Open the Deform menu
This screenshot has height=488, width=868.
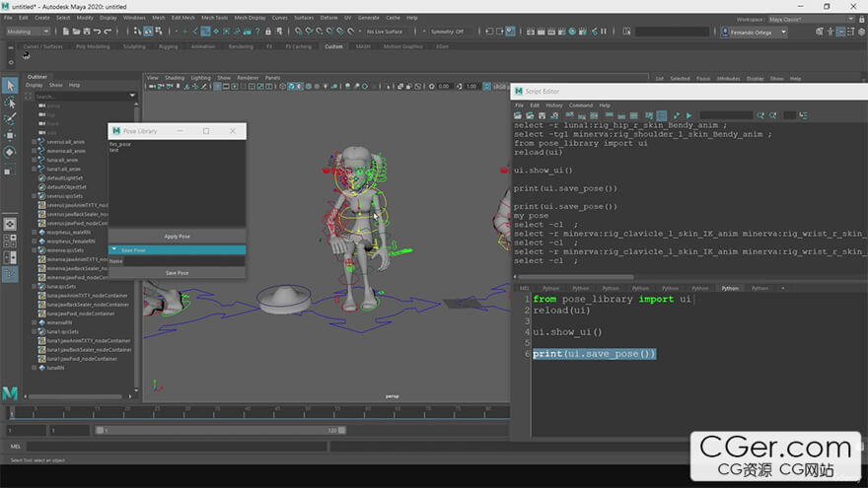[328, 18]
